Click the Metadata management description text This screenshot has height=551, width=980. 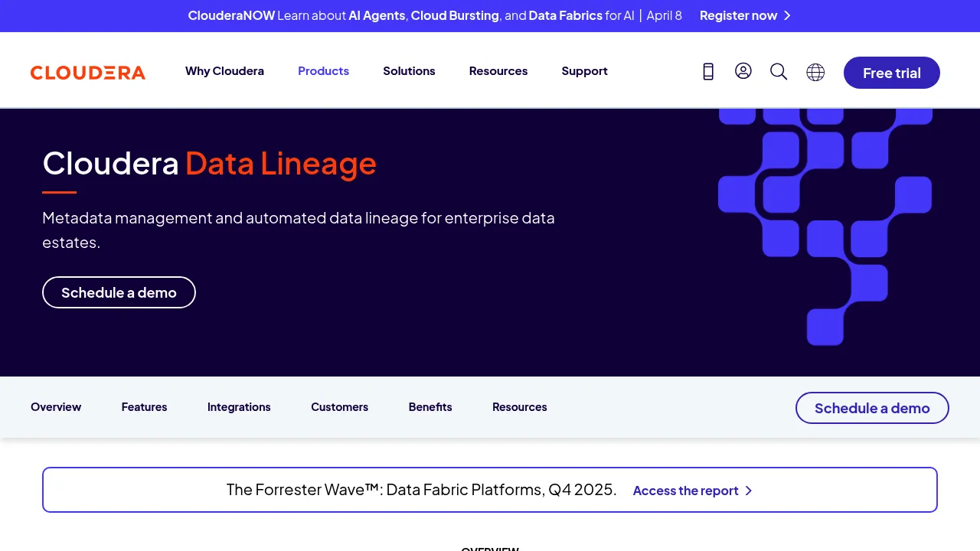click(x=299, y=230)
